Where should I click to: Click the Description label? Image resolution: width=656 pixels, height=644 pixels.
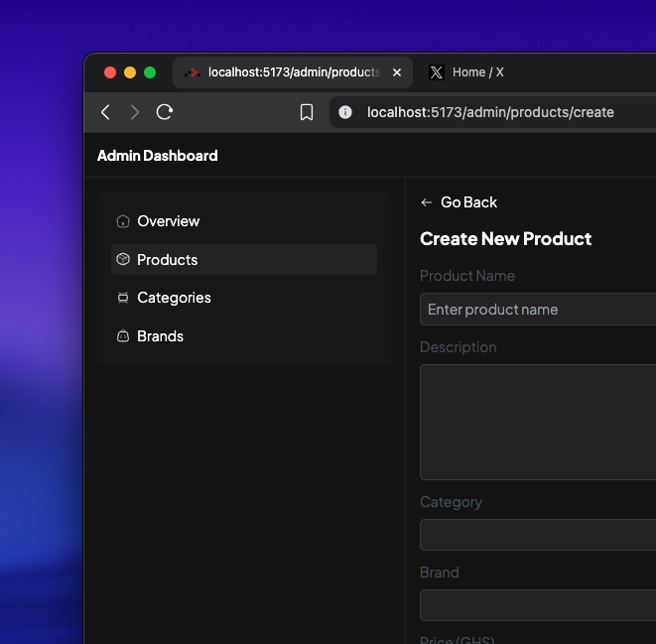click(x=459, y=347)
